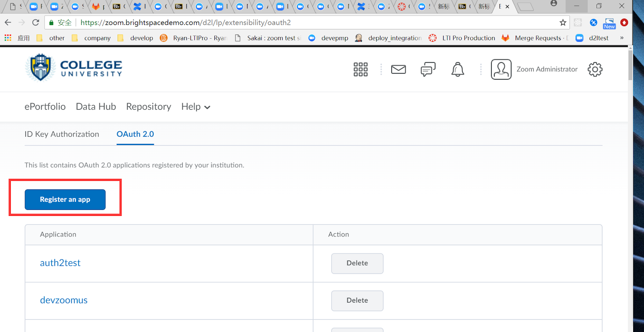Open the devepmp bookmark

pyautogui.click(x=328, y=38)
